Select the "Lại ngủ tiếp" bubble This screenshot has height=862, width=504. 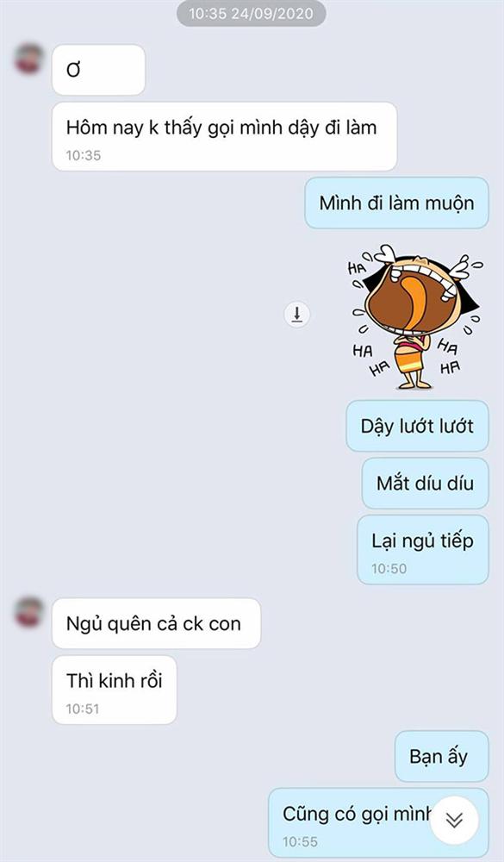point(423,550)
